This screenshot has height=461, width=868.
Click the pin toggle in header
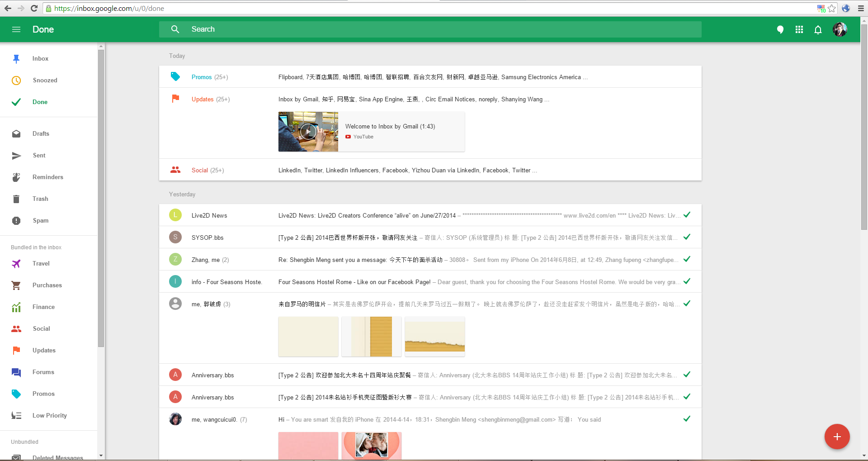click(780, 30)
